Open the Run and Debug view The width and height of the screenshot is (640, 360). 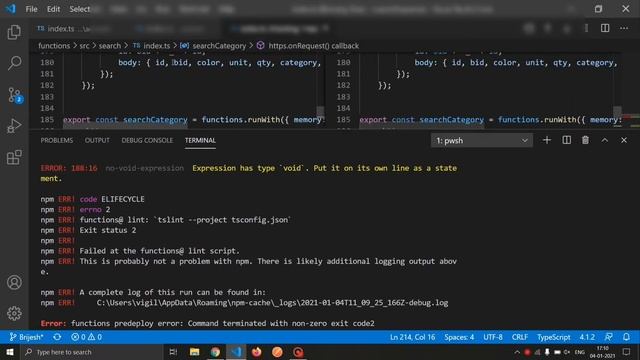tap(14, 126)
